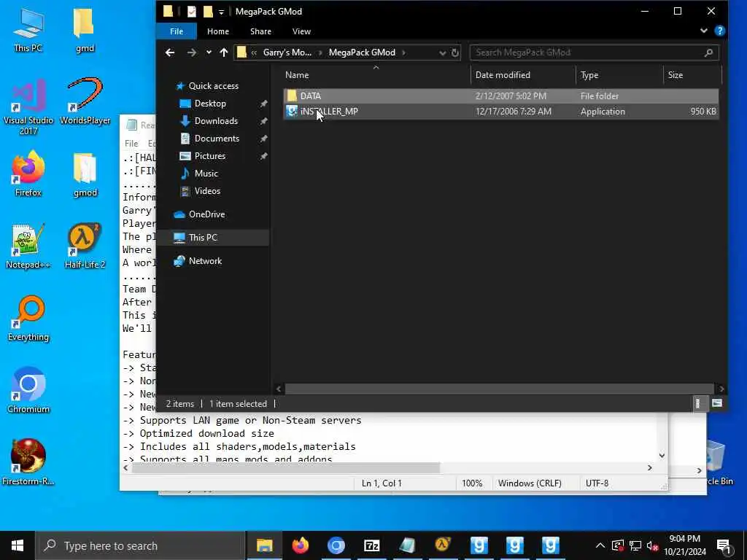Open File Explorer in taskbar
This screenshot has width=747, height=560.
pyautogui.click(x=264, y=545)
